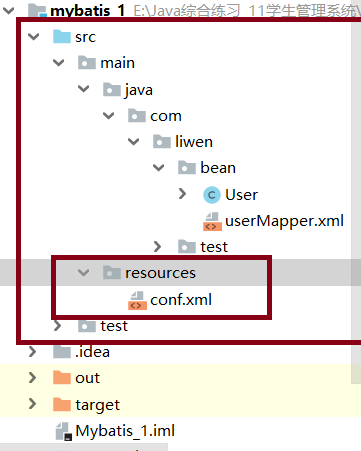Viewport: 361px width, 451px height.
Task: Click the resources folder icon
Action: [112, 272]
